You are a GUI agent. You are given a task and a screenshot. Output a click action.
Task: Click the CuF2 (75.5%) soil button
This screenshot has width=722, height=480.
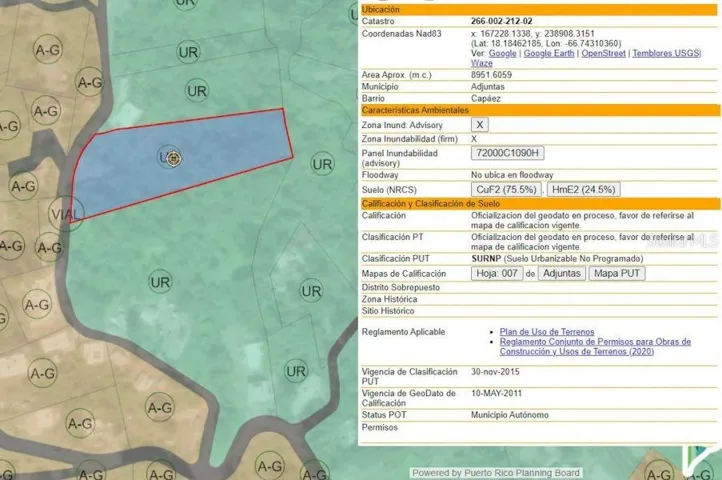(x=506, y=190)
